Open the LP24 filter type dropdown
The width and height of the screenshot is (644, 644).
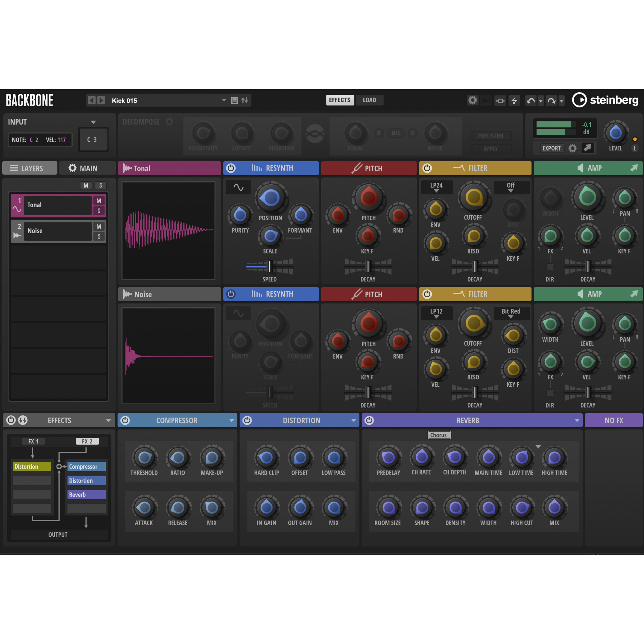(x=436, y=187)
